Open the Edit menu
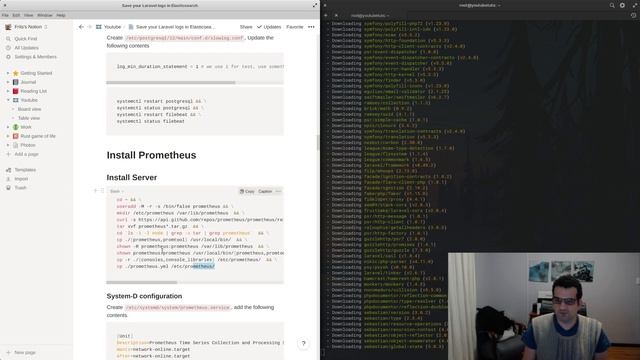 [x=16, y=15]
